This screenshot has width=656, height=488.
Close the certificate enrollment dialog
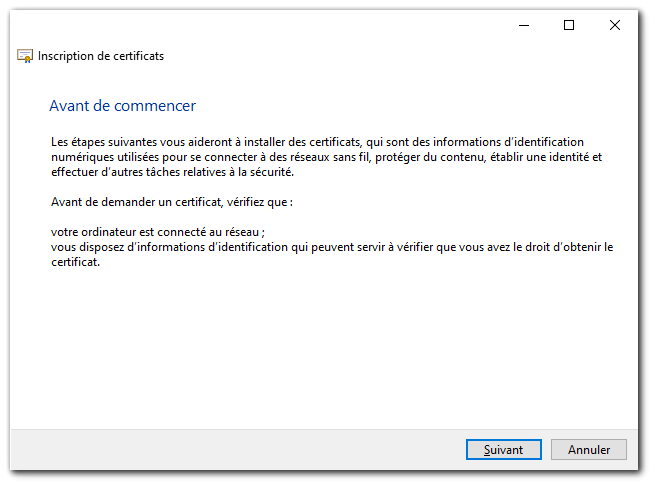[x=615, y=26]
